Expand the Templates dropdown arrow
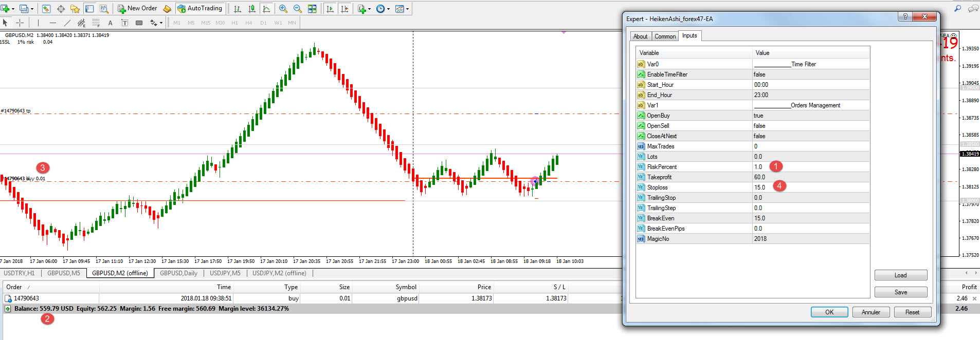Image resolution: width=980 pixels, height=340 pixels. tap(407, 9)
